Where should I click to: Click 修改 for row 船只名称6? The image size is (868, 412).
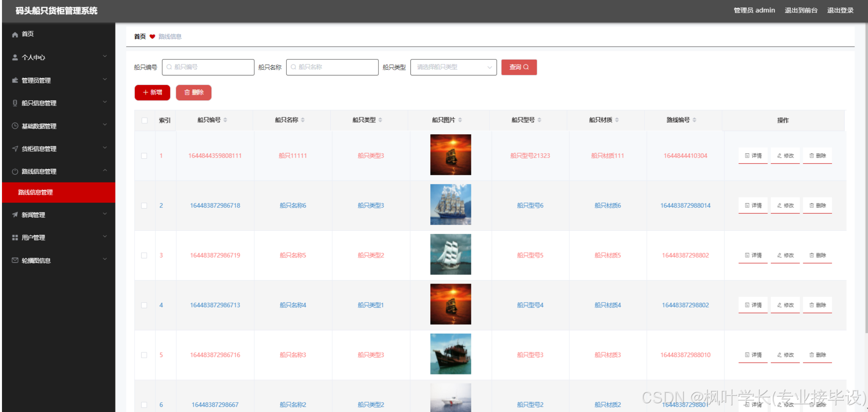(785, 205)
